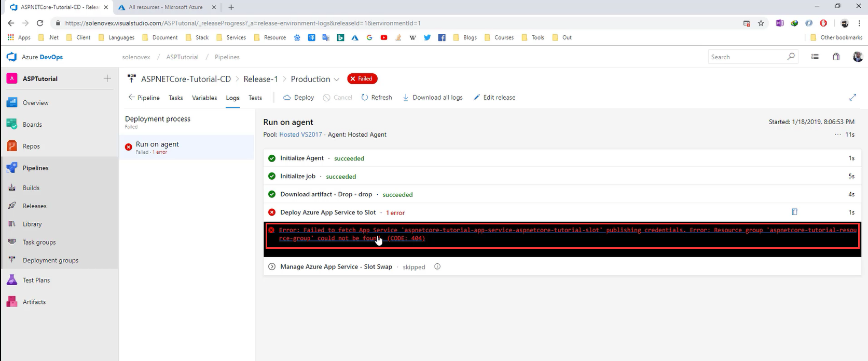Open the Languages bookmark folder
Viewport: 868px width, 361px height.
pyautogui.click(x=116, y=37)
